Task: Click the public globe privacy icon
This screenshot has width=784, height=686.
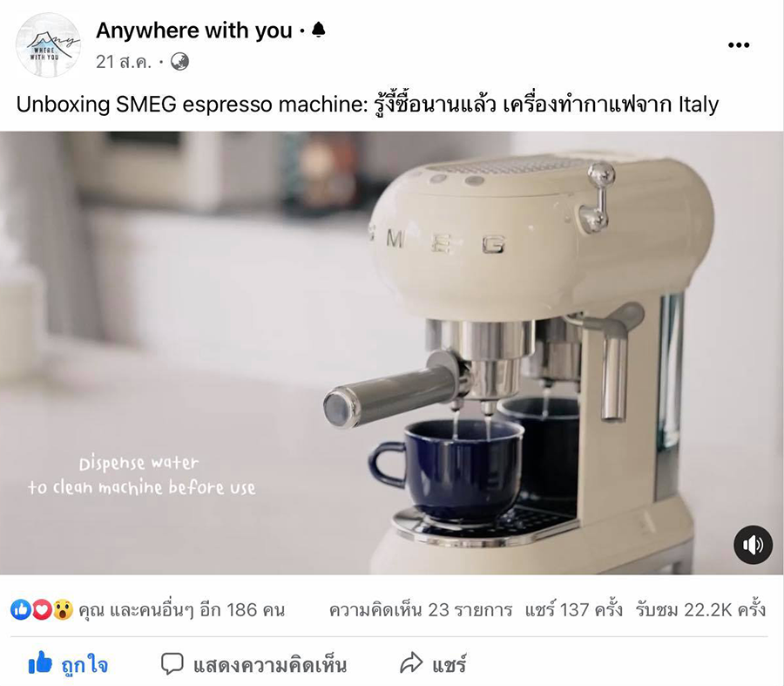Action: (x=179, y=62)
